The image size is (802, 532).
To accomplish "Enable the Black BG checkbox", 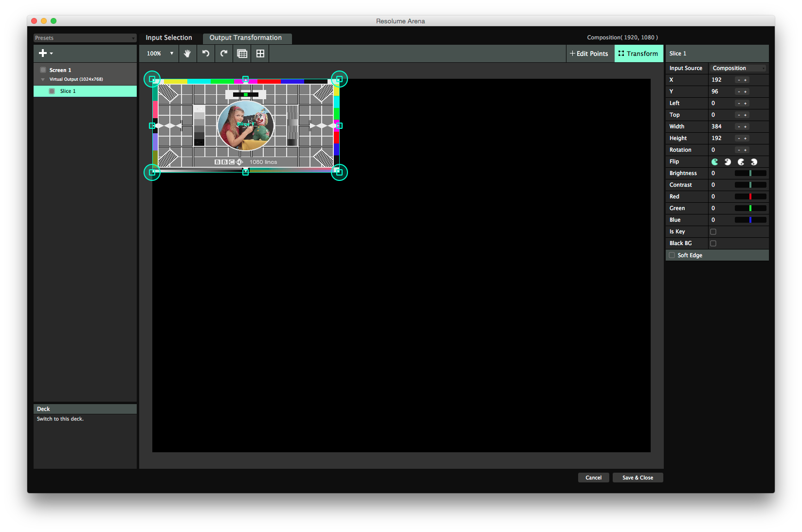I will pos(713,244).
